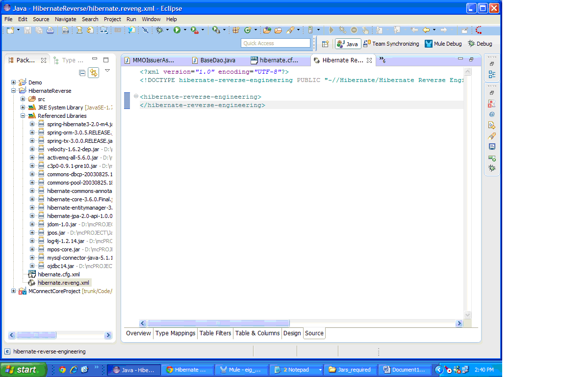Switch to Debug perspective
This screenshot has width=588, height=377.
(x=480, y=44)
